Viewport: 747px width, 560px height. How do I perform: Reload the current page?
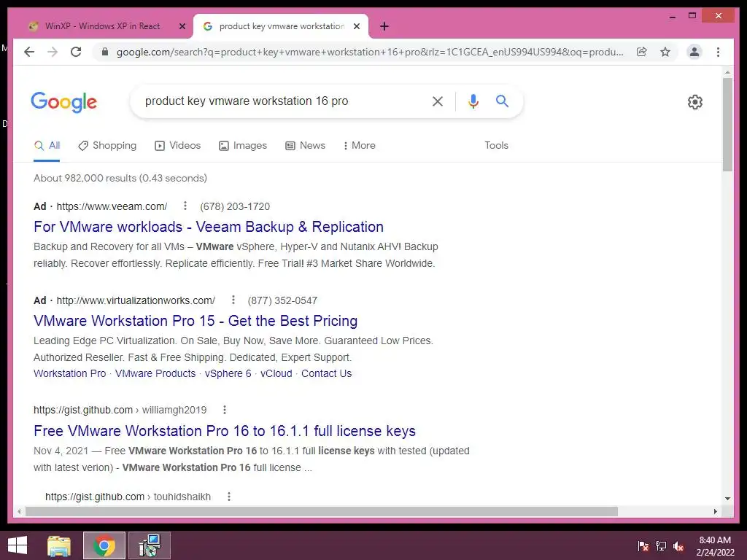(x=76, y=52)
